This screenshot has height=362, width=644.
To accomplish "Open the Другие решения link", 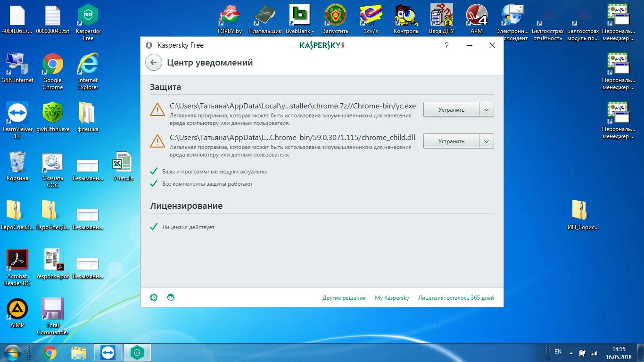I will pyautogui.click(x=344, y=297).
